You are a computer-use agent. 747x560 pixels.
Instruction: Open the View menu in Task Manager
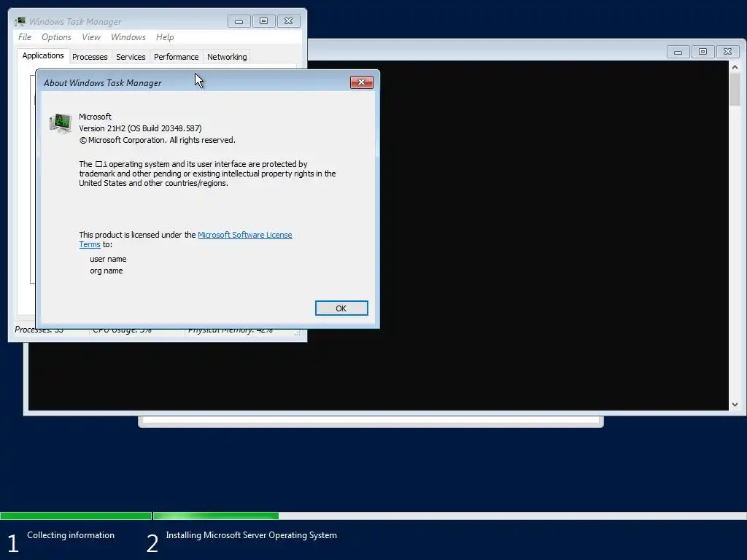91,37
